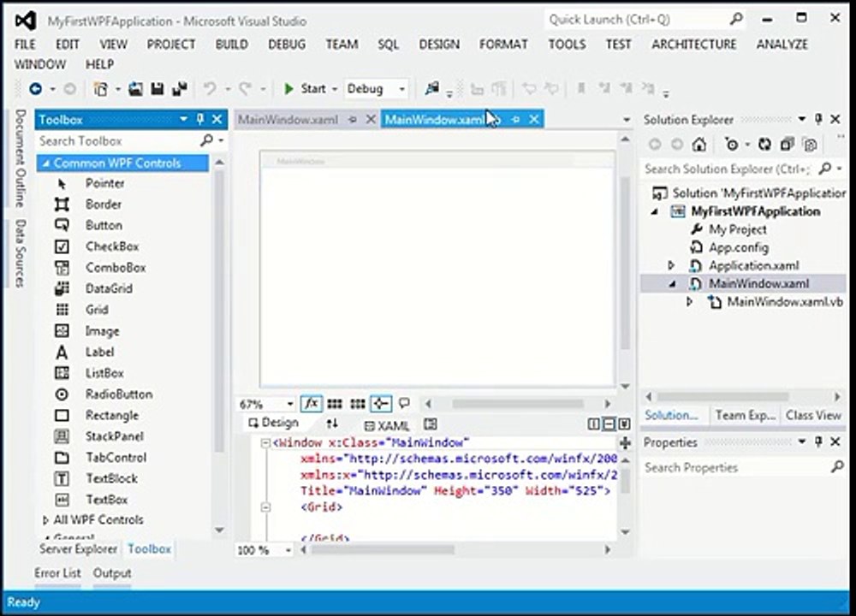
Task: Open the DEBUG menu
Action: point(287,44)
